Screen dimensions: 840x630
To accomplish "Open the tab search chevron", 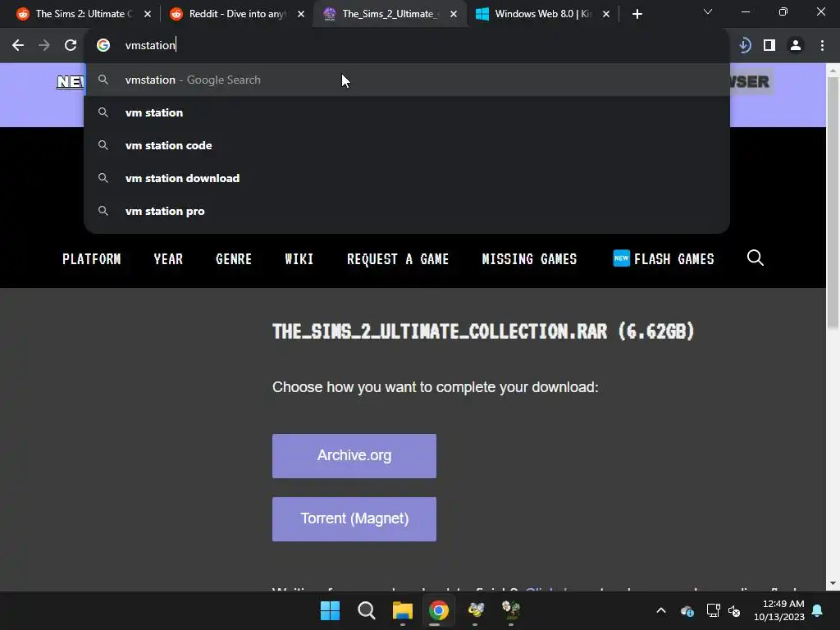I will pos(708,11).
